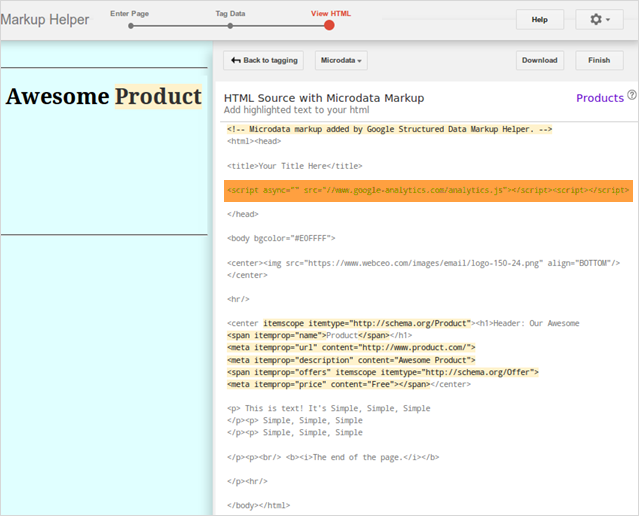Click the Products data type label
The height and width of the screenshot is (516, 639).
tap(600, 98)
